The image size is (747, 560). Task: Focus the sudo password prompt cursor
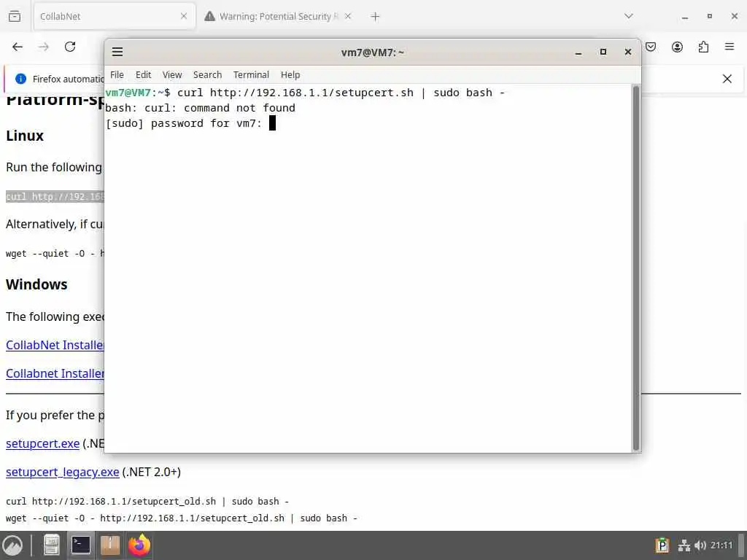pyautogui.click(x=273, y=123)
